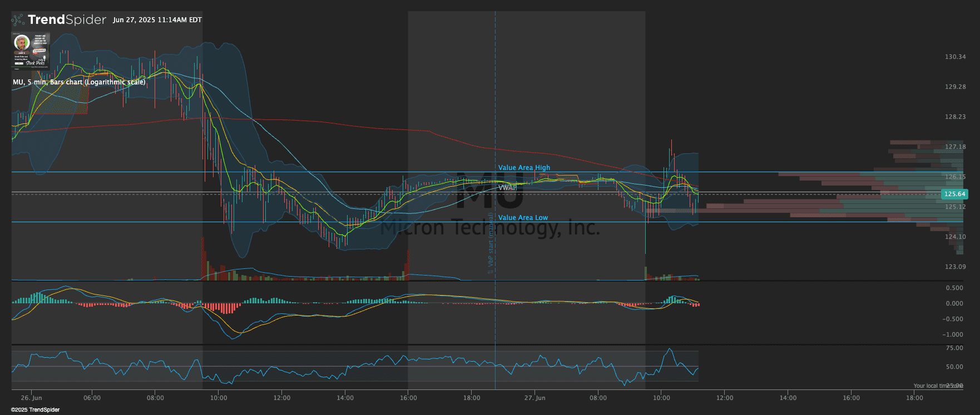Click the teal 125.64 current price tag
This screenshot has height=415, width=980.
point(954,194)
